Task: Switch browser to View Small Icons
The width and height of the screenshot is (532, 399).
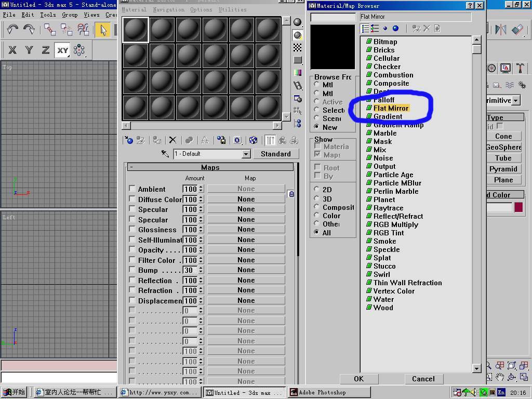Action: [x=385, y=29]
